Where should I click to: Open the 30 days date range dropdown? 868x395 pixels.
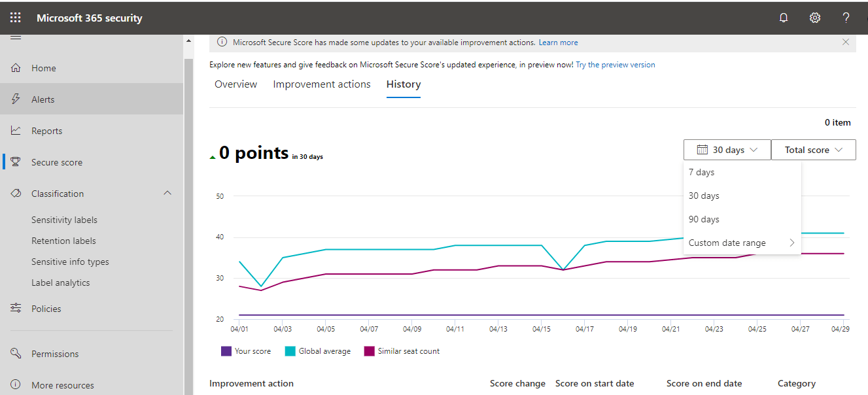[727, 150]
